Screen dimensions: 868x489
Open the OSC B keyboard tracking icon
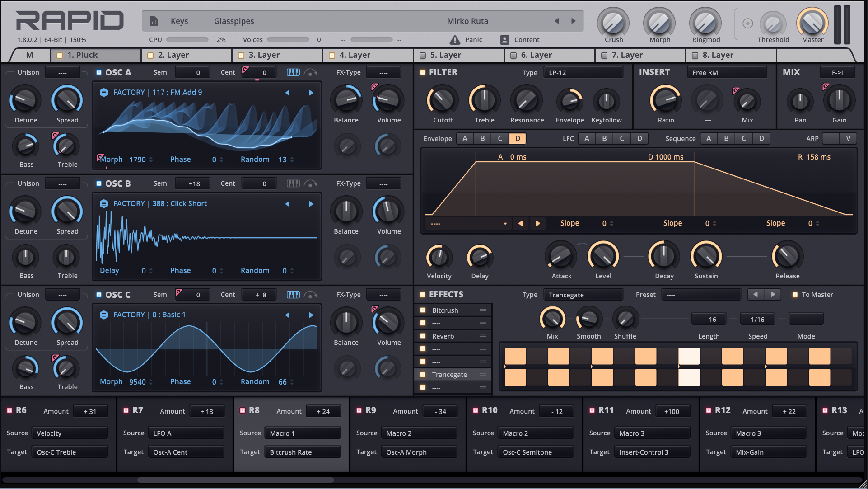coord(293,183)
